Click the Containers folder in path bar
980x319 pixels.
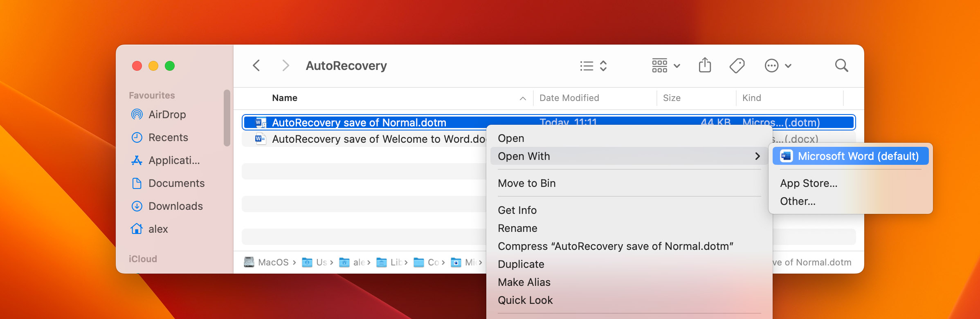click(426, 262)
